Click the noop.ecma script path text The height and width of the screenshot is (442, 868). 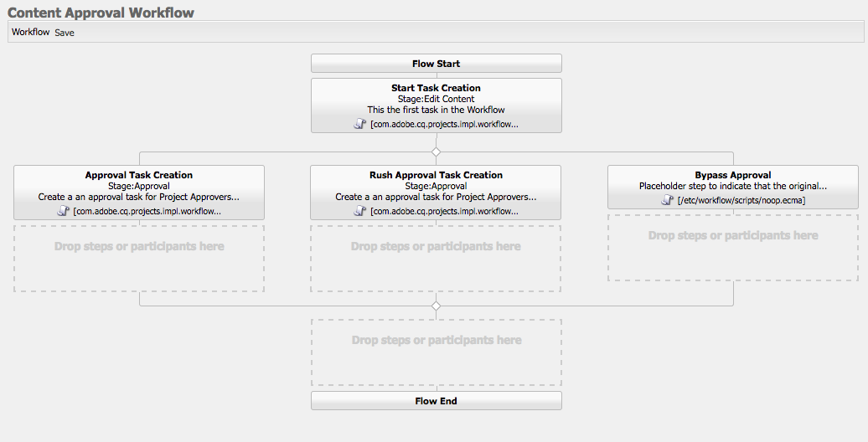[x=741, y=200]
